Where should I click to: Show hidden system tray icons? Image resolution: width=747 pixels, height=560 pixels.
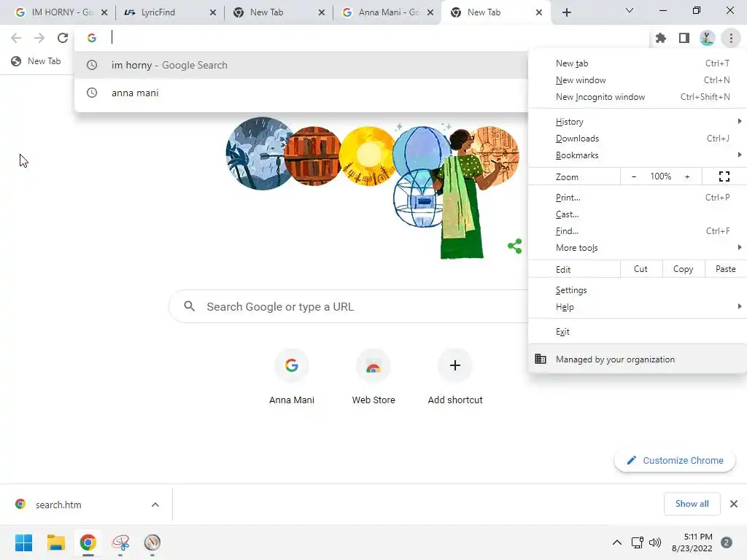pyautogui.click(x=617, y=542)
